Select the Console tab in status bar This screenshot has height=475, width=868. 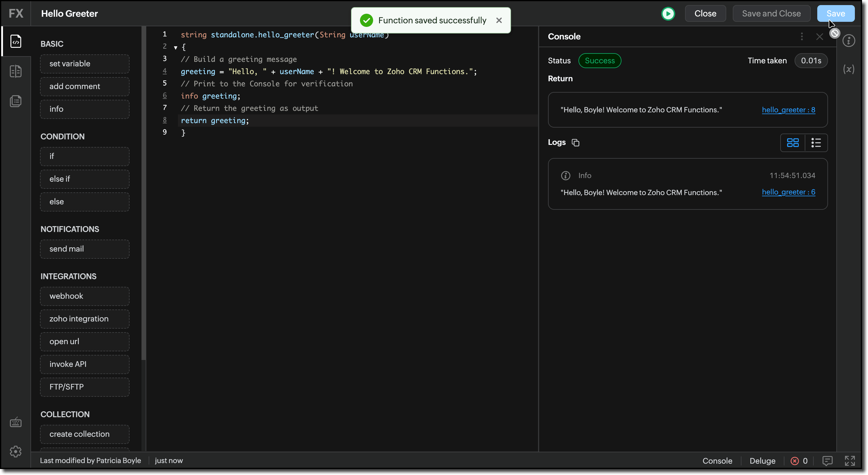[x=717, y=461]
